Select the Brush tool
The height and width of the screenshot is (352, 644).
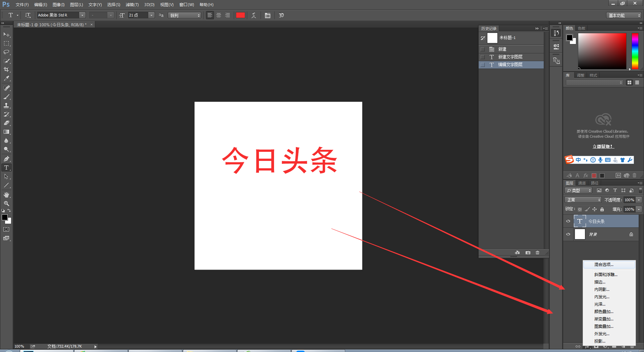pos(6,97)
